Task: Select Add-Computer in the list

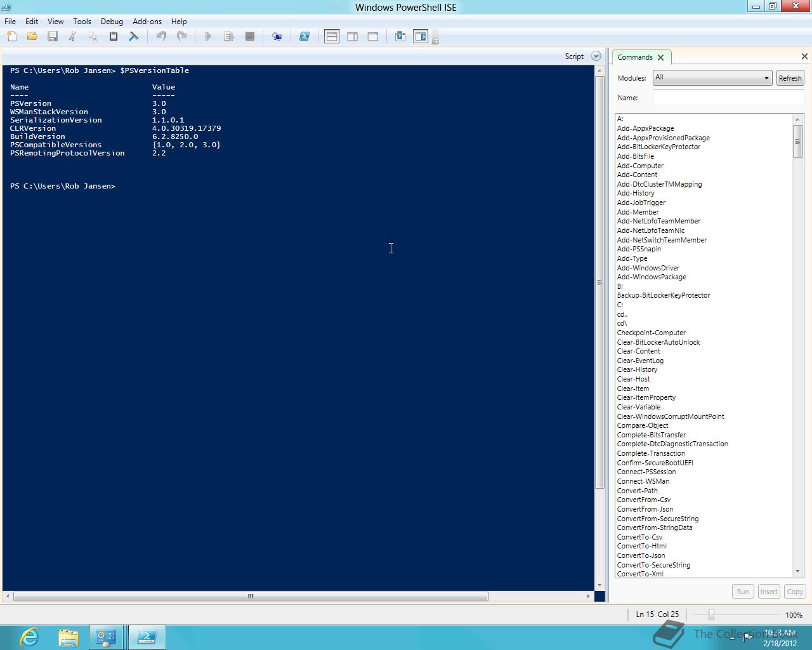Action: [x=640, y=166]
